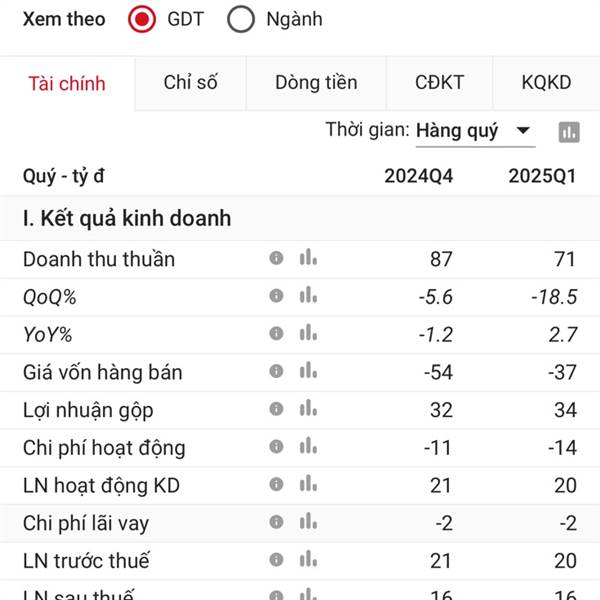Show bar chart for YoY% row

tap(308, 333)
